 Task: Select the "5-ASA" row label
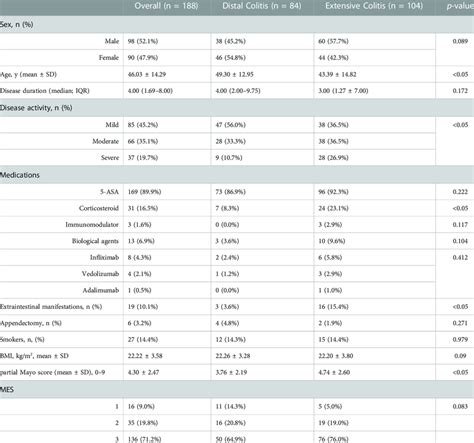coord(109,192)
